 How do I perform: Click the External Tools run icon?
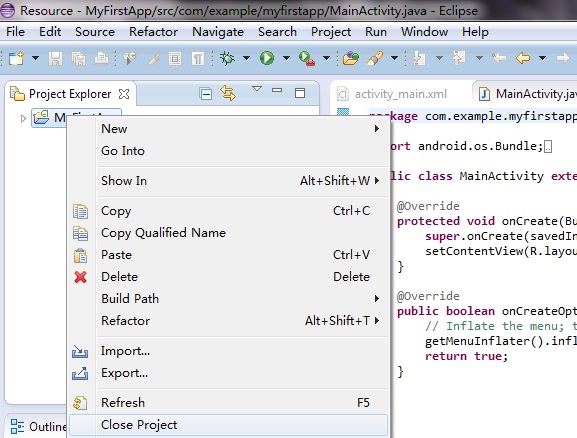point(307,58)
